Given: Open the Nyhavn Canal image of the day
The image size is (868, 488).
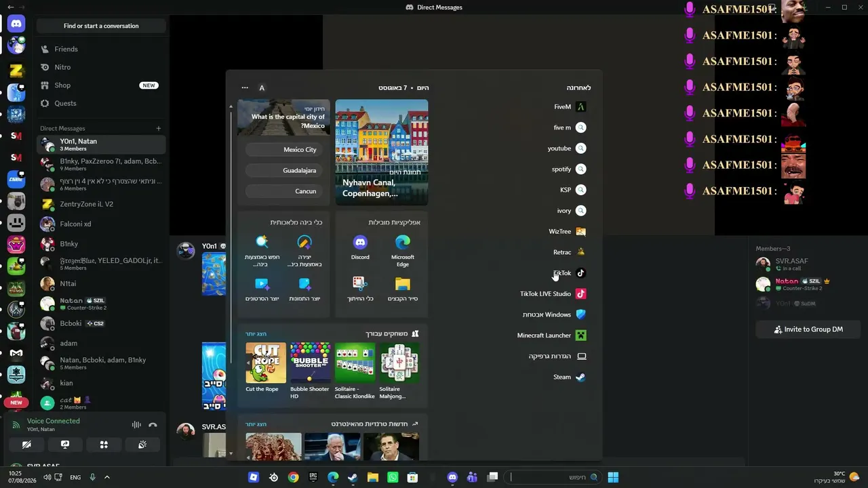Looking at the screenshot, I should [382, 152].
